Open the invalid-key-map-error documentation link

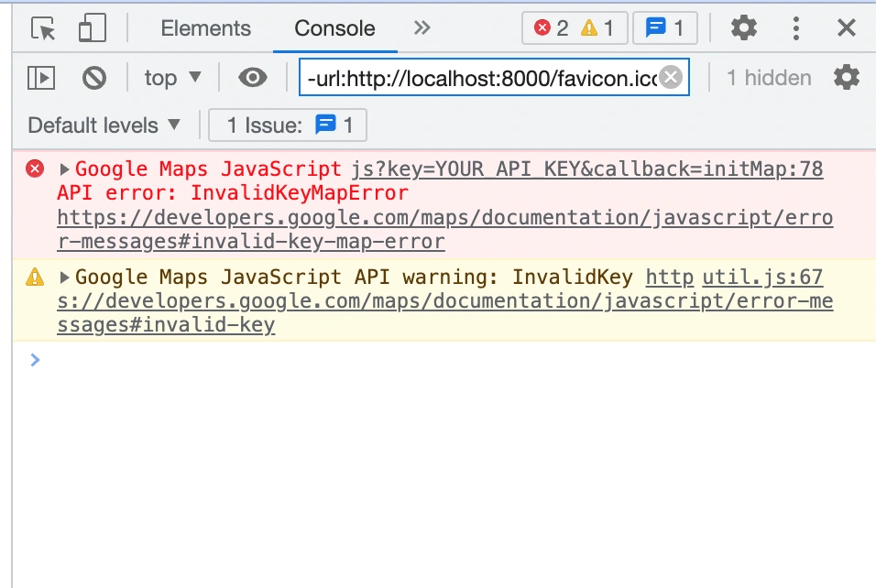pyautogui.click(x=444, y=230)
